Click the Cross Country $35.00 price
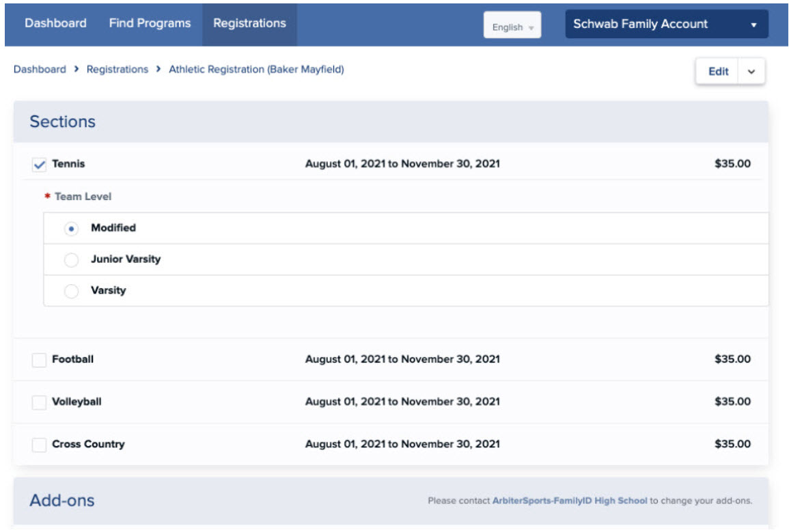This screenshot has width=789, height=532. 732,445
